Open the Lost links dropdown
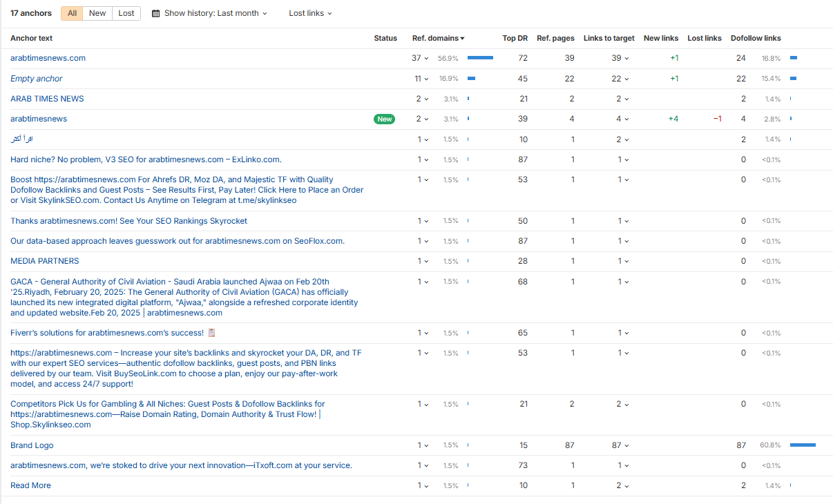Image resolution: width=833 pixels, height=504 pixels. 310,13
